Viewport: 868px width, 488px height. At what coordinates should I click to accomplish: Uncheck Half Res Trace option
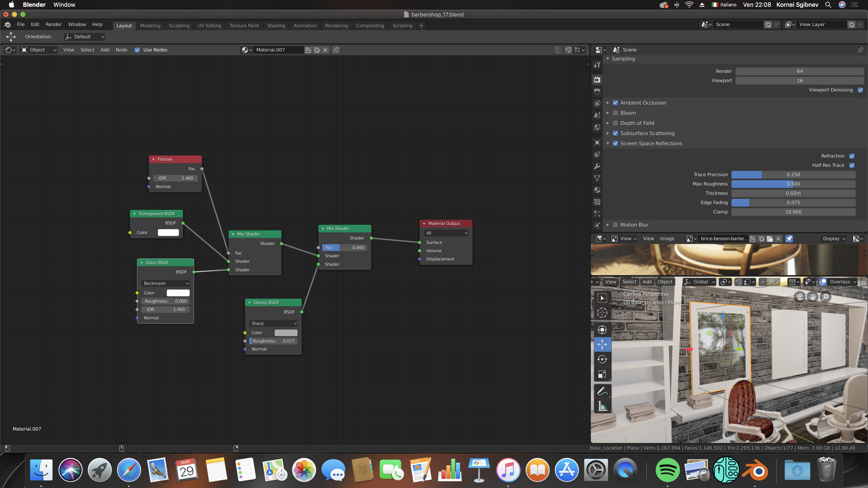click(852, 165)
